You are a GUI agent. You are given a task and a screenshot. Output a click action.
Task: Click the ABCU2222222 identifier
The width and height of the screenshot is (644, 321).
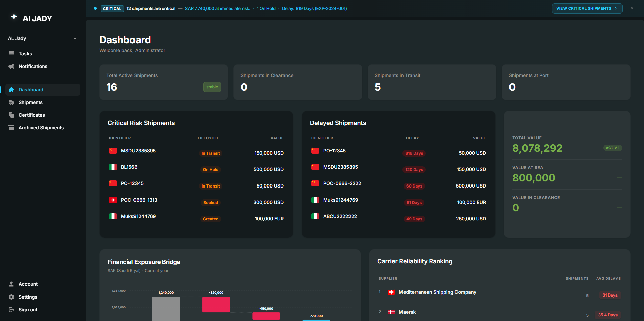(x=340, y=216)
